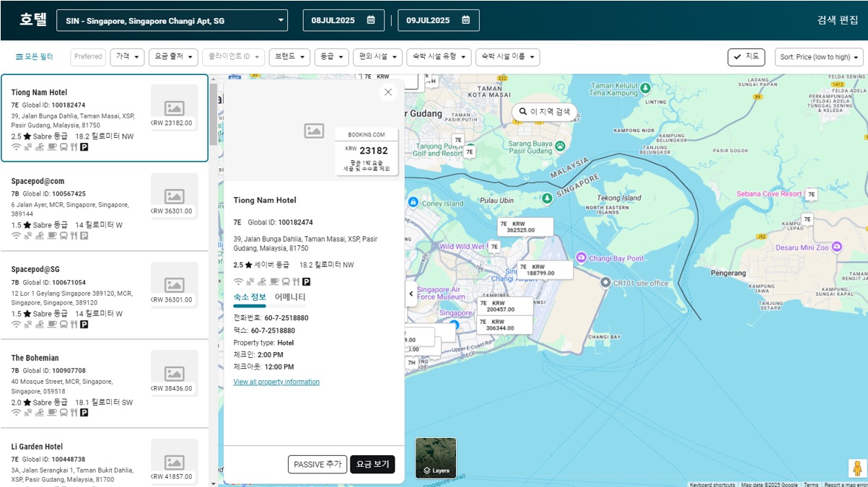Expand the 가격 price filter dropdown

point(128,57)
